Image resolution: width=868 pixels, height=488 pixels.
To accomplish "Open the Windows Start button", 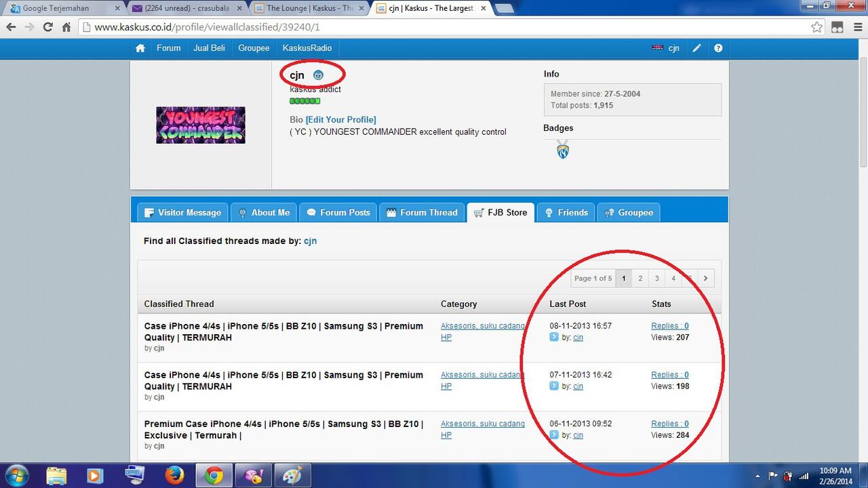I will pyautogui.click(x=16, y=475).
